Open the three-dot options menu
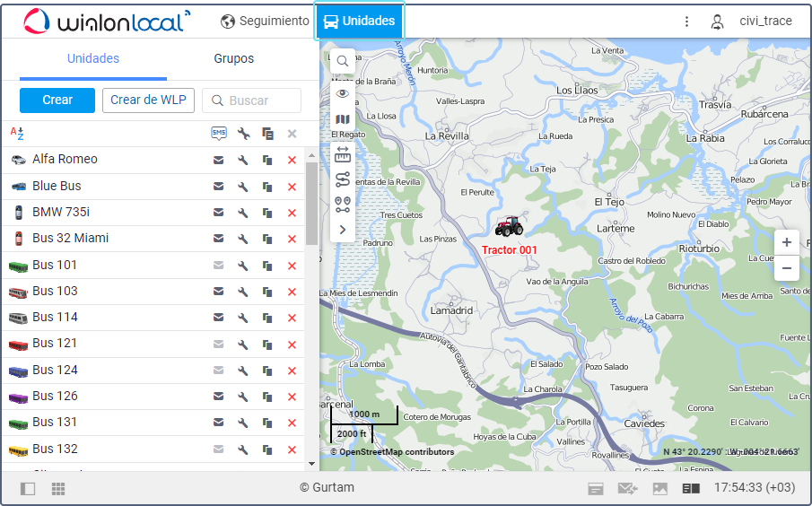The width and height of the screenshot is (812, 506). [x=686, y=22]
